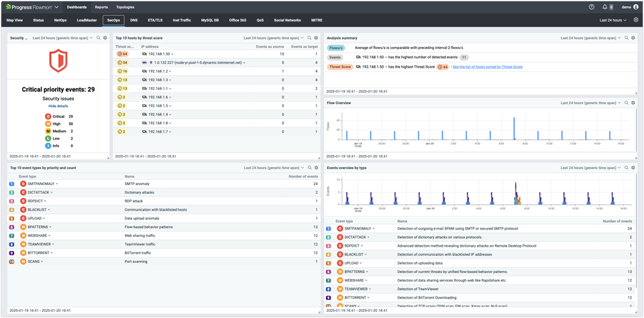Open the help icon in top bar

(x=592, y=7)
